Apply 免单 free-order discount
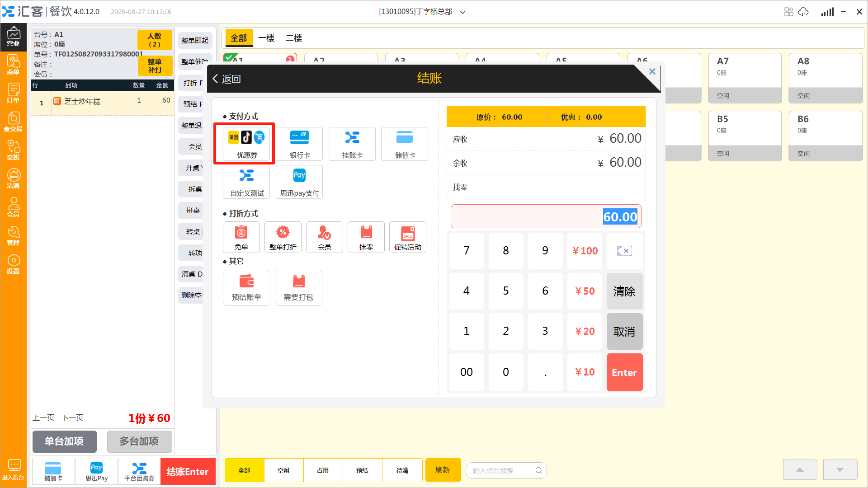 pyautogui.click(x=241, y=237)
